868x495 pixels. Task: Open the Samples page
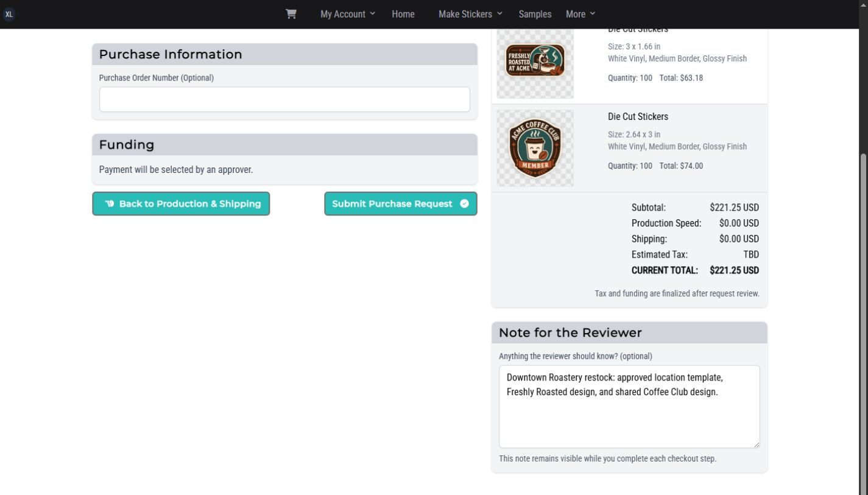click(535, 14)
